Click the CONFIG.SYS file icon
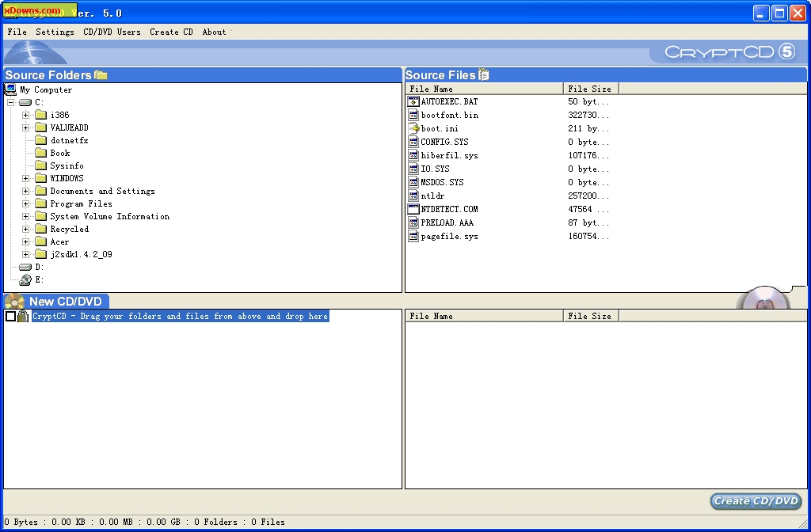Viewport: 811px width, 532px height. pos(413,142)
